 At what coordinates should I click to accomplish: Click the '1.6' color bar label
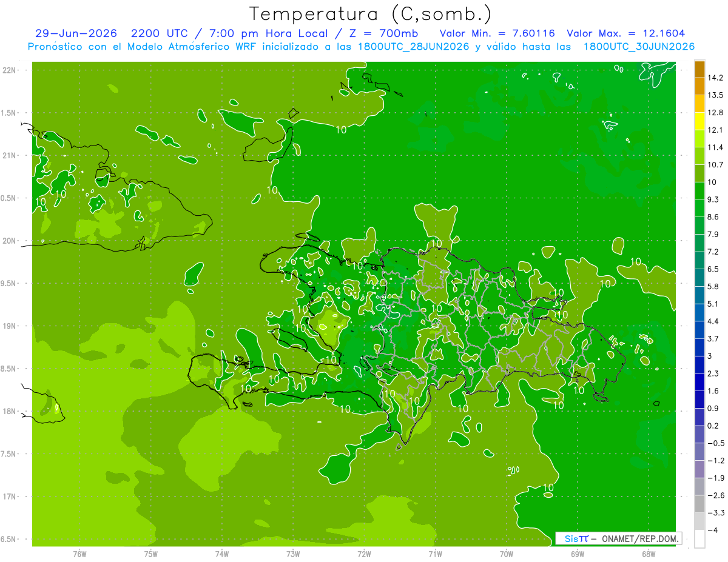tap(713, 390)
